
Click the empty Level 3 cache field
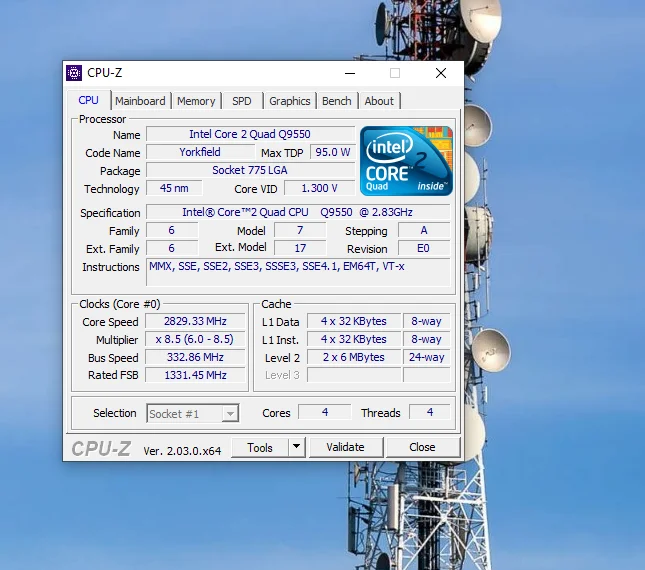354,375
